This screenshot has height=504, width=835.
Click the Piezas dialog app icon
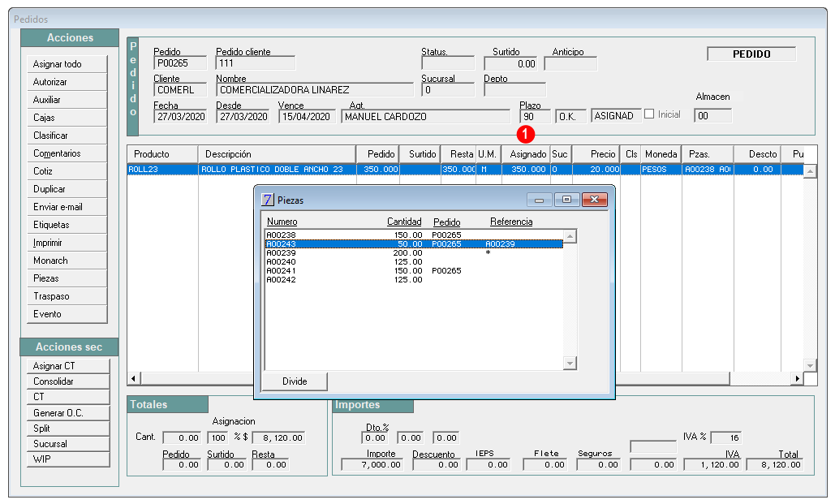[x=268, y=200]
